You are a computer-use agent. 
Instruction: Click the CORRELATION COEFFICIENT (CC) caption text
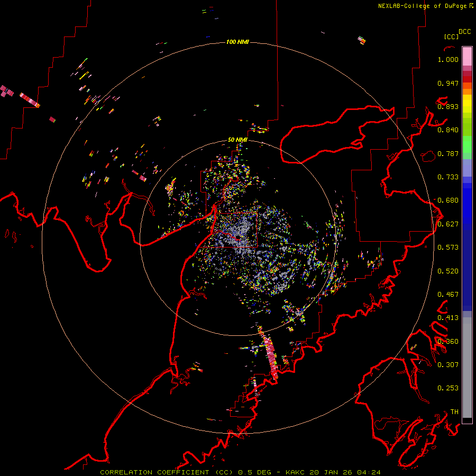click(167, 472)
